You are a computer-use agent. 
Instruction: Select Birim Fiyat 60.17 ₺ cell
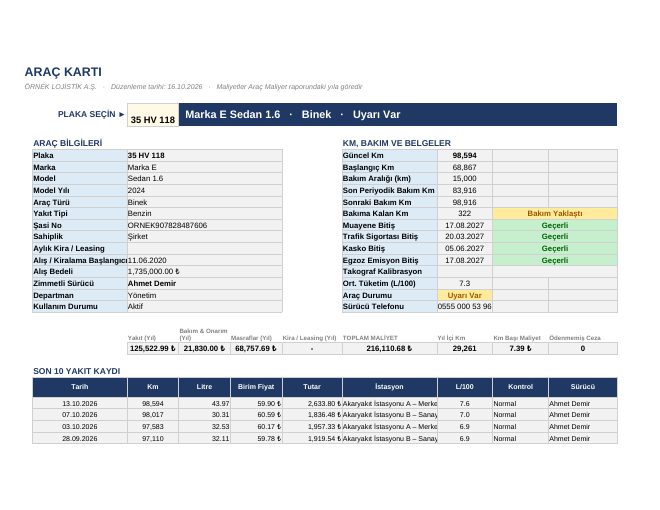(x=256, y=426)
